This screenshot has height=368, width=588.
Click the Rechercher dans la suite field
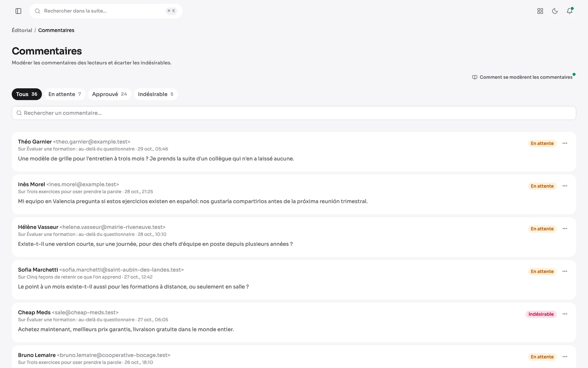pyautogui.click(x=106, y=11)
